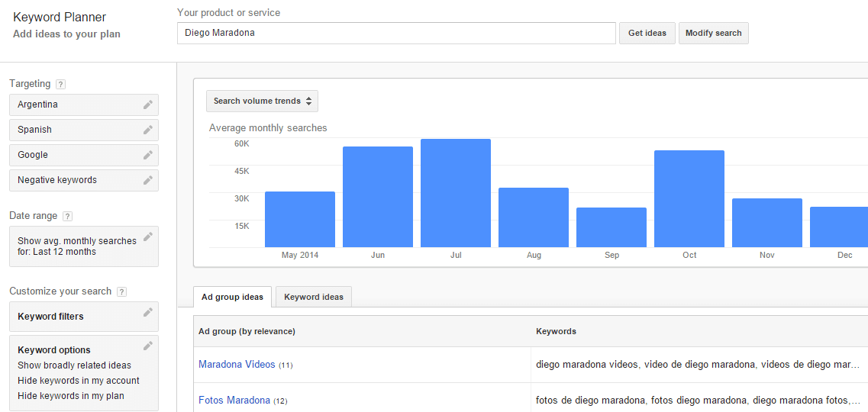Click the Keyword options heading
The image size is (868, 412).
pos(54,350)
